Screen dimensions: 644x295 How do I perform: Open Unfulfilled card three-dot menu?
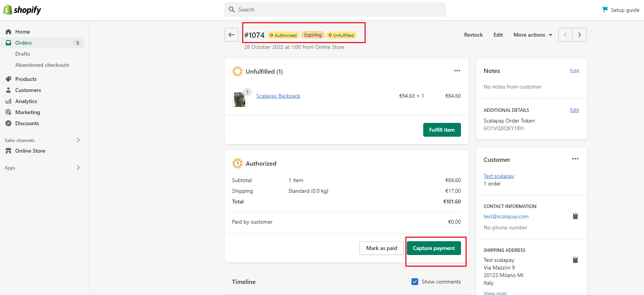[x=457, y=71]
